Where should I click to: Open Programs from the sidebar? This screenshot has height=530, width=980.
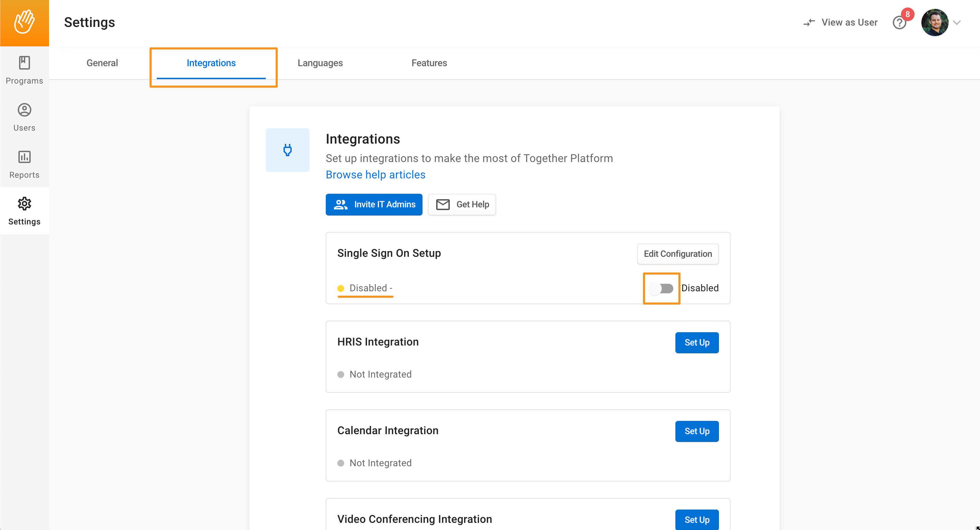[24, 70]
